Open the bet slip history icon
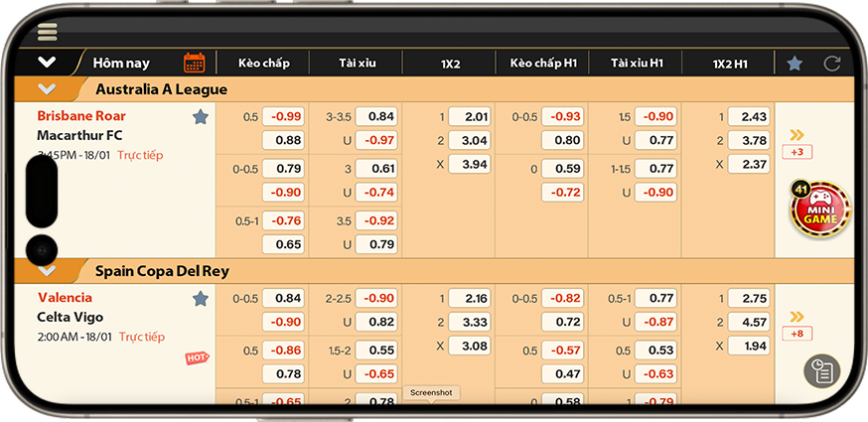The height and width of the screenshot is (422, 868). click(x=821, y=370)
